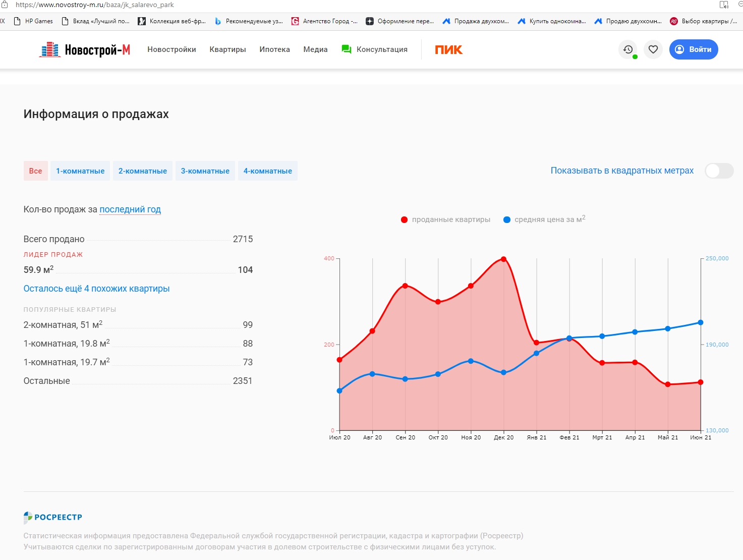Open the последний год period selector
Screen dimensions: 743x560
(130, 209)
